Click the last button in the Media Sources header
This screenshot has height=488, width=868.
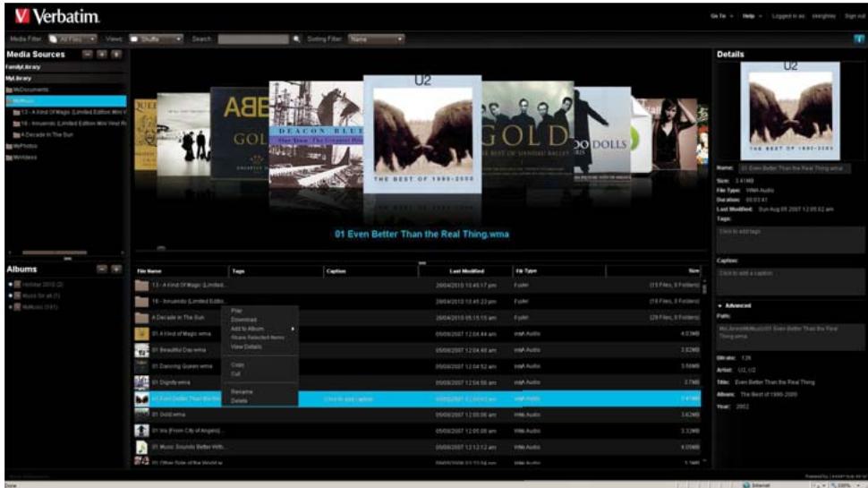click(x=116, y=55)
